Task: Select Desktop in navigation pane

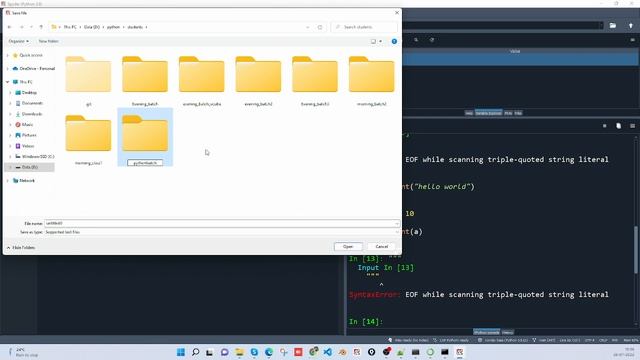Action: (29, 93)
